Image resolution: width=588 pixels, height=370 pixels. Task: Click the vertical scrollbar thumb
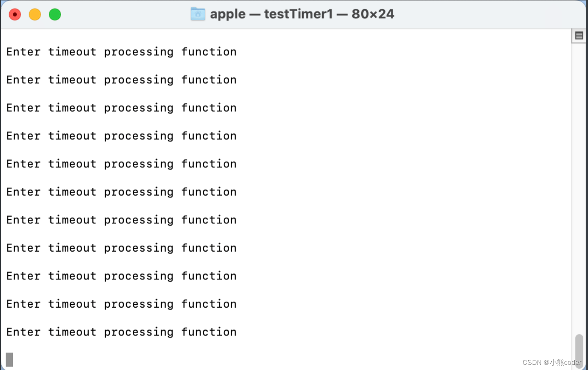pos(579,349)
